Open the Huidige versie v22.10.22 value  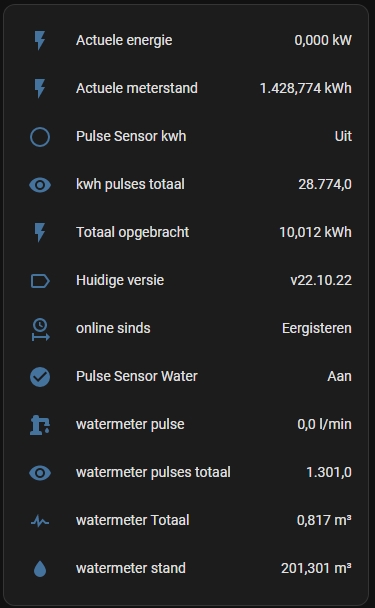pyautogui.click(x=321, y=280)
